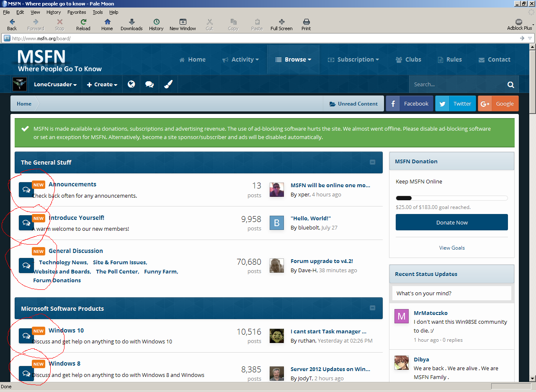Click the paintbrush theme icon

(168, 84)
